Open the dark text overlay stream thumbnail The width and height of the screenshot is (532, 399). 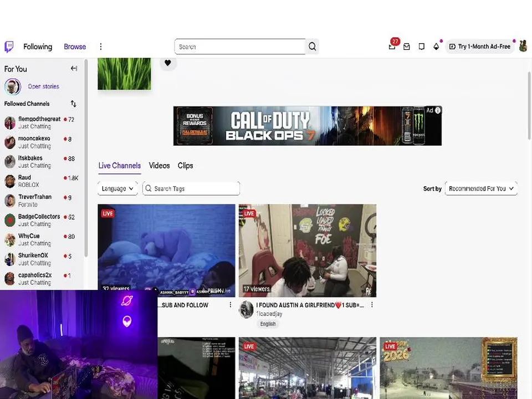click(196, 368)
